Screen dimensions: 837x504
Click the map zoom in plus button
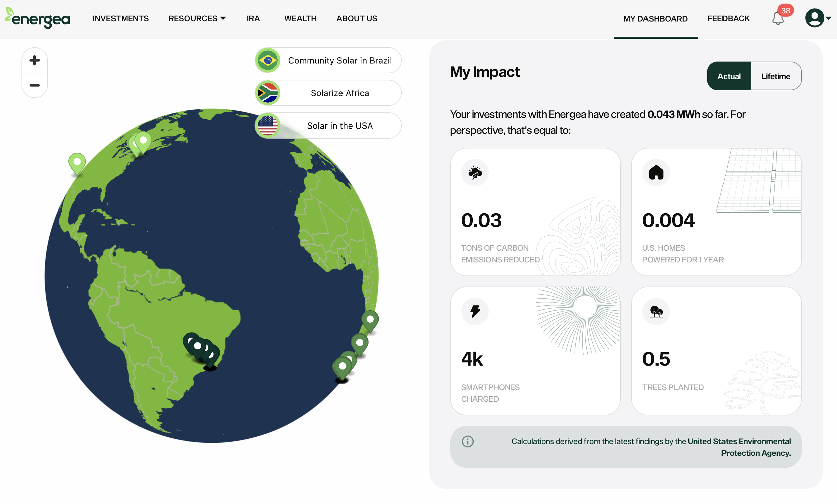tap(34, 61)
